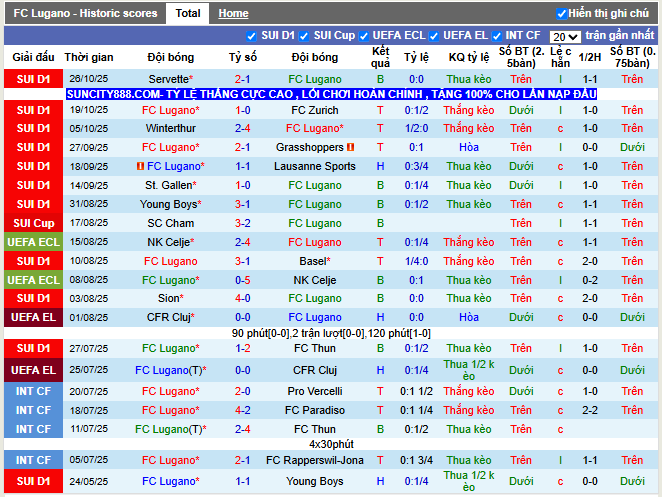Screen dimensions: 662x497
Task: Click the 2-4 score of the Winterthur match
Action: [243, 129]
